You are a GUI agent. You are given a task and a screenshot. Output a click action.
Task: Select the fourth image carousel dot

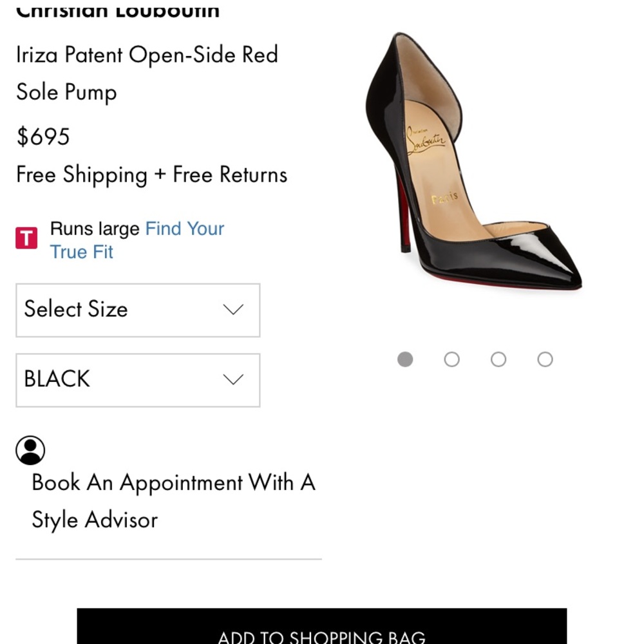(x=545, y=359)
